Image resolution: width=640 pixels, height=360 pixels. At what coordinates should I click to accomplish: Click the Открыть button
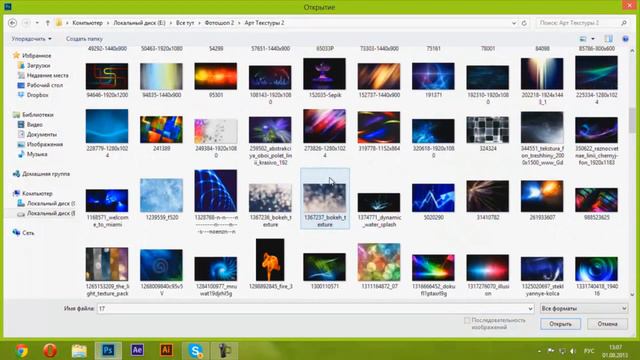(560, 324)
